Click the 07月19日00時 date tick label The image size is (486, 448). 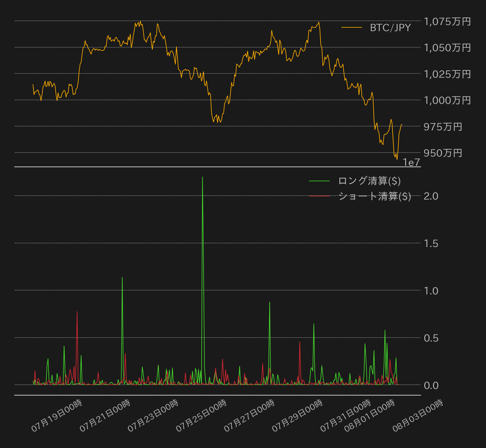57,415
